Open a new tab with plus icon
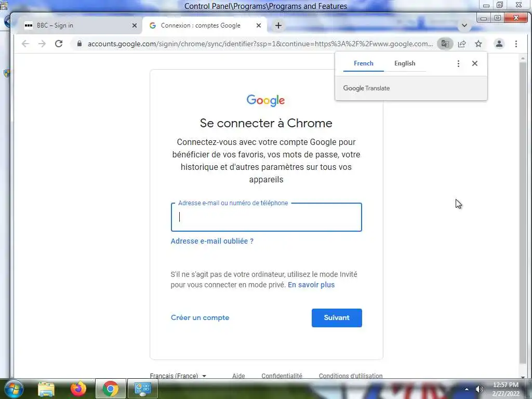This screenshot has height=399, width=532. [278, 25]
